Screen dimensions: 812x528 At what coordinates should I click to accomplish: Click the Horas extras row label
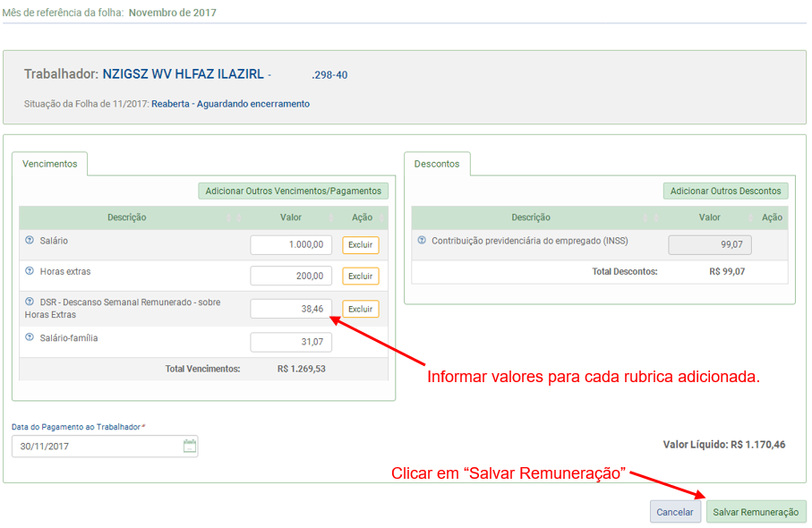click(65, 271)
